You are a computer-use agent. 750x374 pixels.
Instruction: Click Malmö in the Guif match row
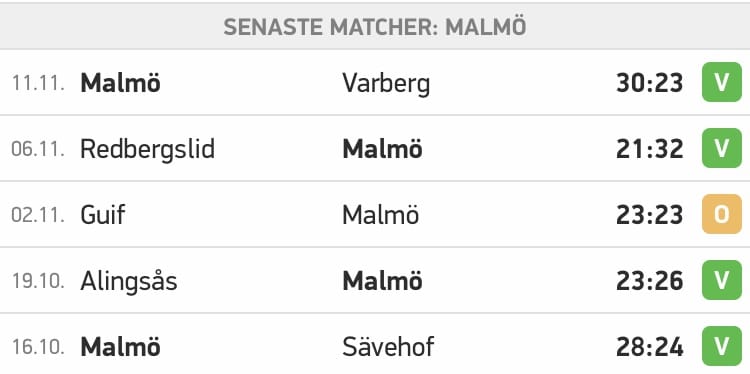(380, 215)
